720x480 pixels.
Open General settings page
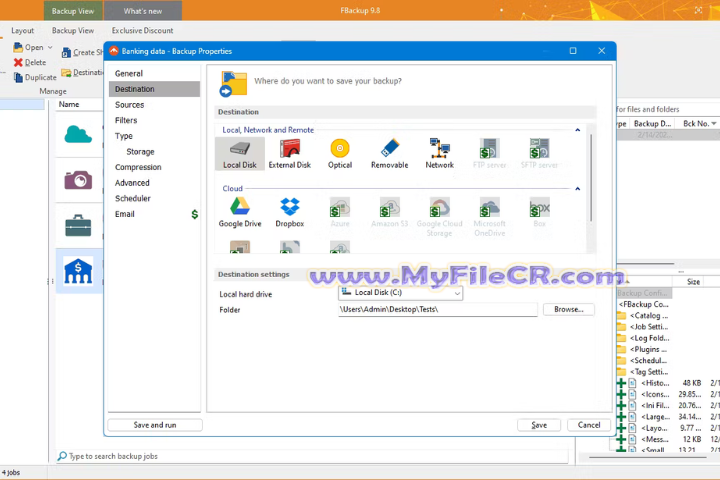[x=154, y=73]
